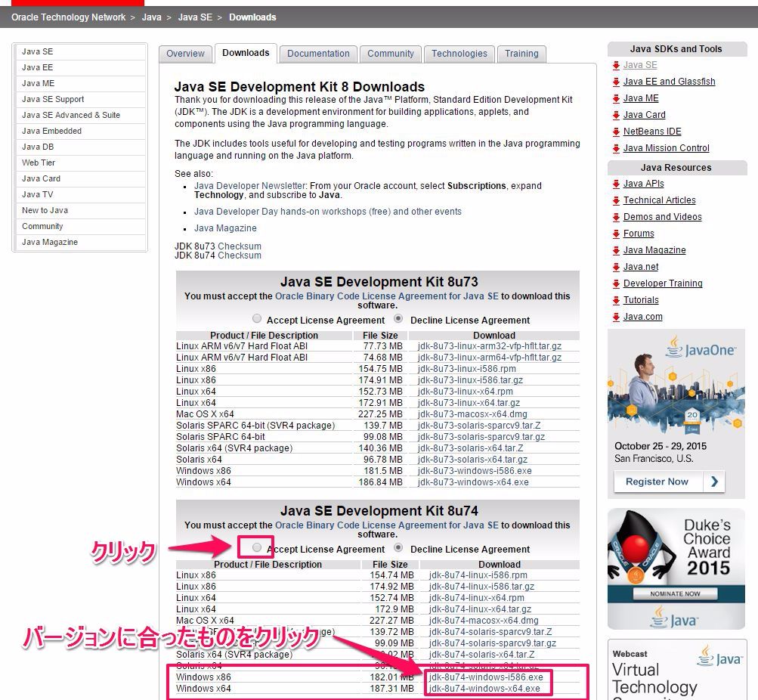Viewport: 758px width, 700px height.
Task: Download jdk-8u73-linux-arm32-vfp-hflt.tar.gz
Action: [x=489, y=347]
